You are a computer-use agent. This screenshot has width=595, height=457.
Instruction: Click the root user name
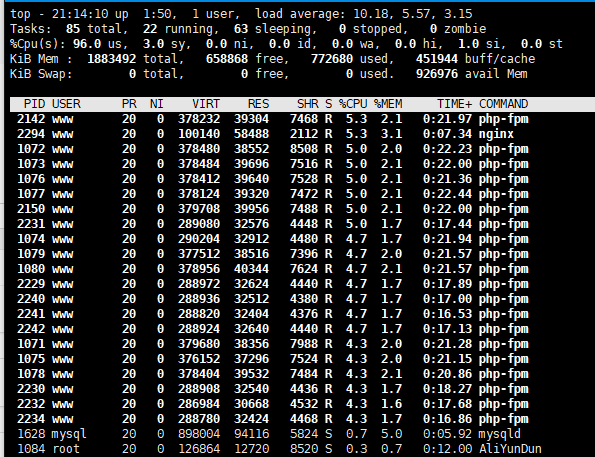(66, 449)
